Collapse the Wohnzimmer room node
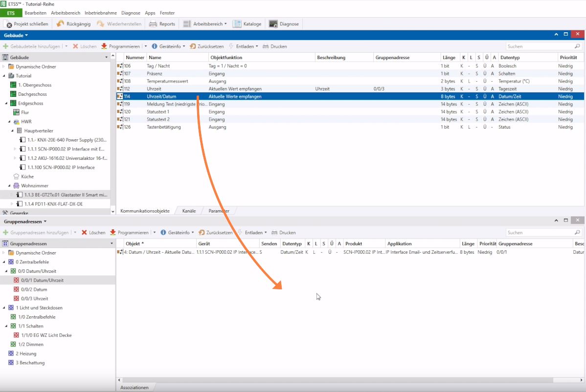Screen dimensions: 586x392 pyautogui.click(x=9, y=186)
